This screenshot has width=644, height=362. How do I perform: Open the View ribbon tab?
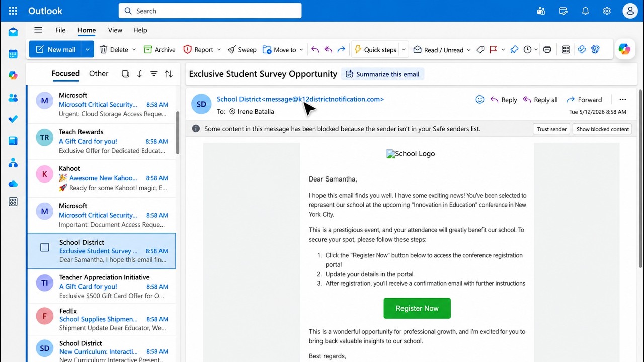[115, 30]
